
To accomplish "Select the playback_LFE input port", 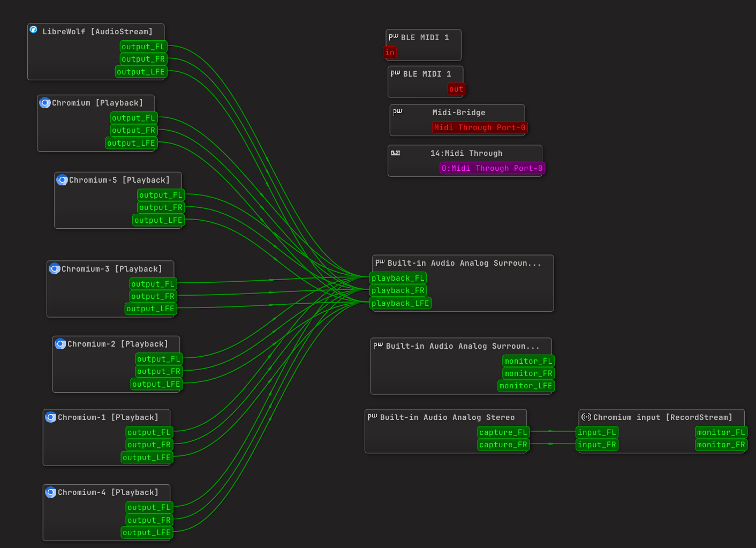I will tap(400, 303).
